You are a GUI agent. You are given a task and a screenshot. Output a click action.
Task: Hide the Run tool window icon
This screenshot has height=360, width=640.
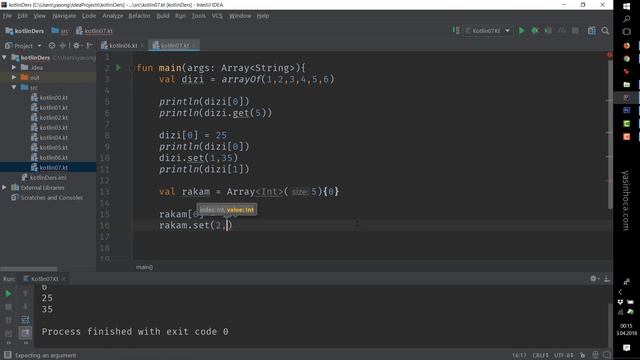click(607, 278)
